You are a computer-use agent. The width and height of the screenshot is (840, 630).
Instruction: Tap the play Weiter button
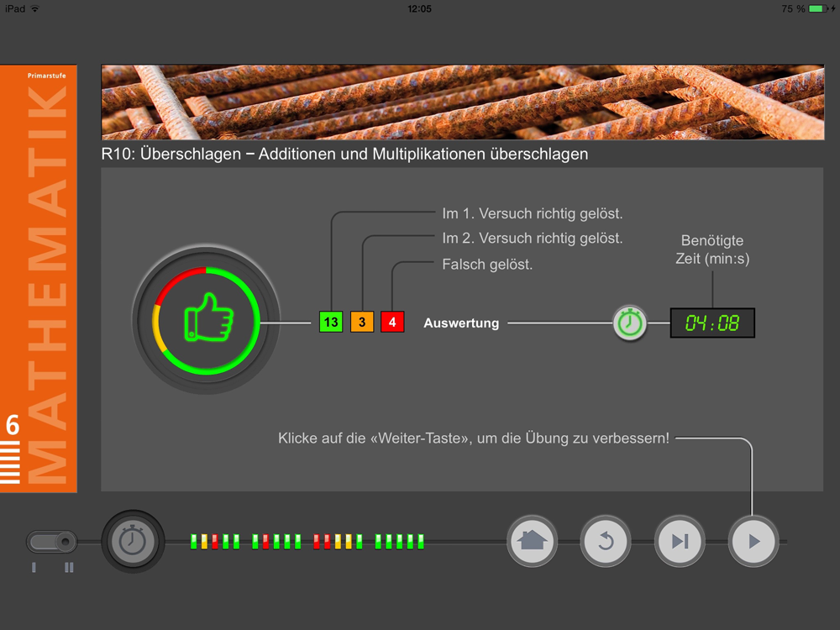click(753, 541)
